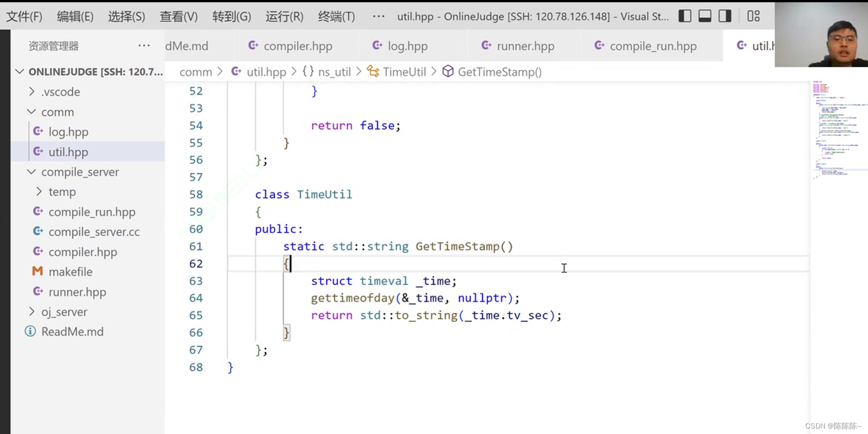Viewport: 868px width, 434px height.
Task: Click C++ icon beside explorer runner.hpp
Action: pos(38,291)
